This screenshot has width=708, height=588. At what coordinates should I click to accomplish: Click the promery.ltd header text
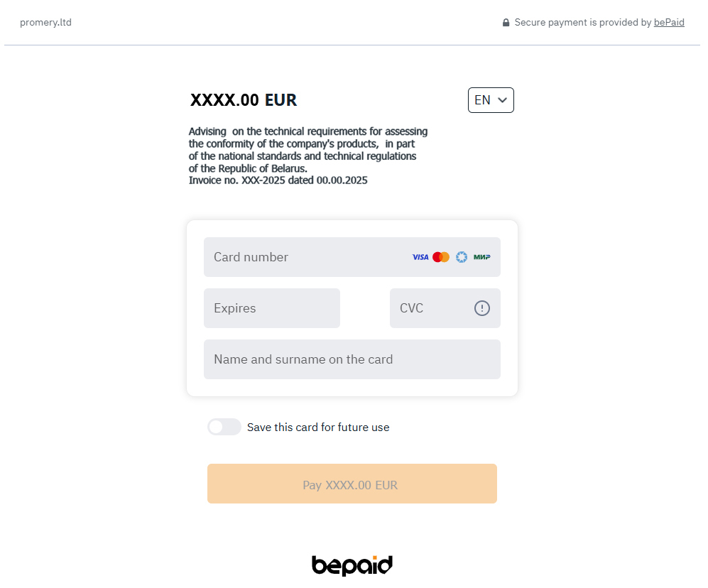45,22
